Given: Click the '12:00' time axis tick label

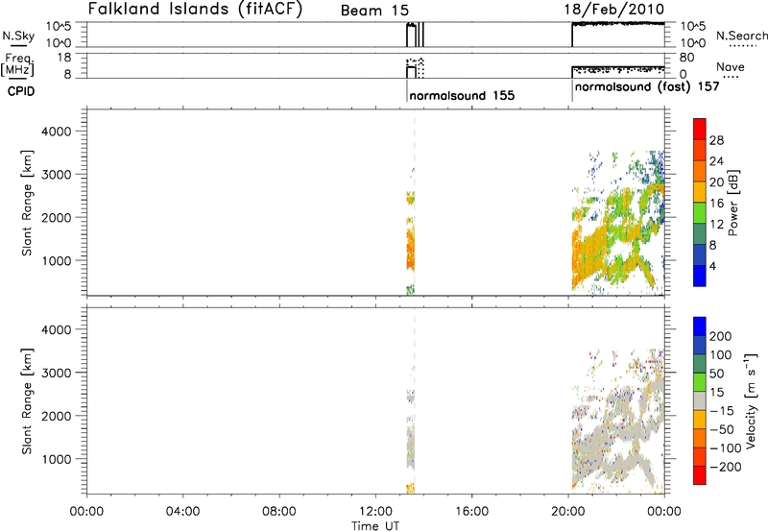Looking at the screenshot, I should [x=375, y=512].
